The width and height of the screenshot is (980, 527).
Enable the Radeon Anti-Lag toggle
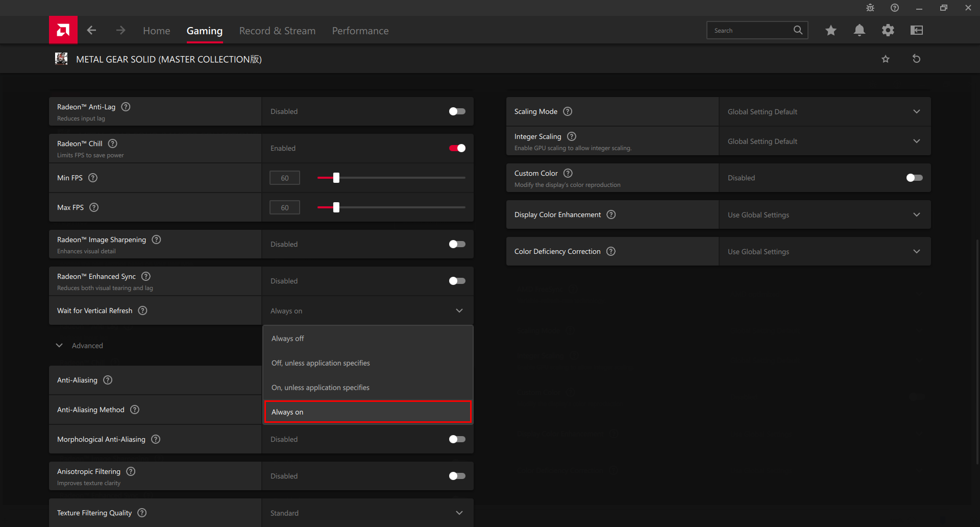point(457,111)
